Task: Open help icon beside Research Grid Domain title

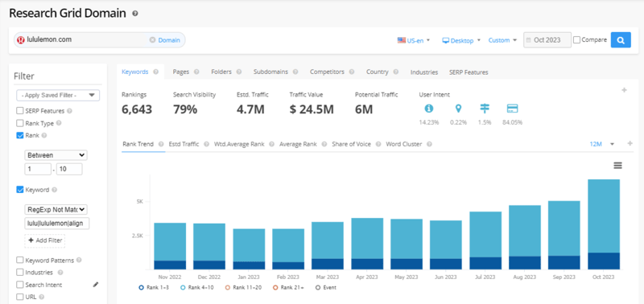Action: point(135,14)
